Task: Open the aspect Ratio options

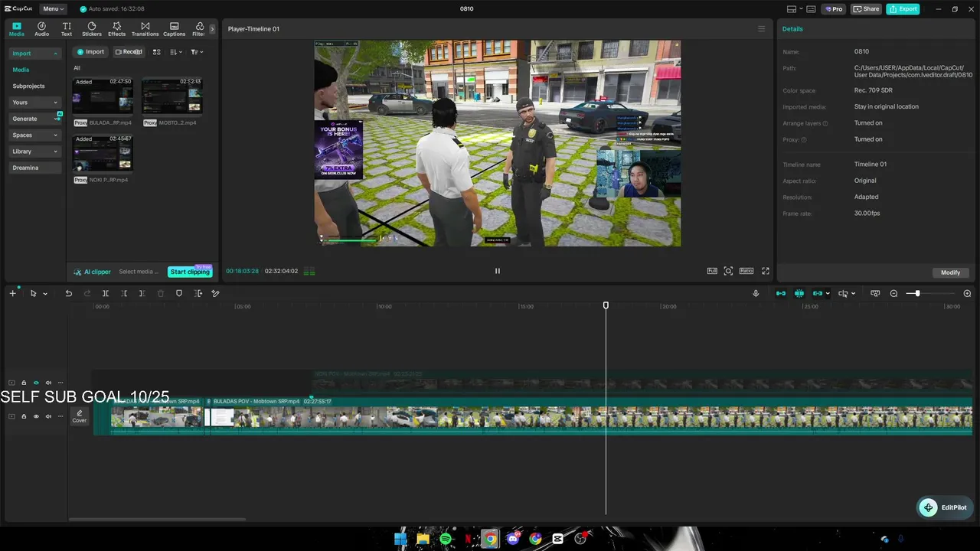Action: pyautogui.click(x=746, y=271)
